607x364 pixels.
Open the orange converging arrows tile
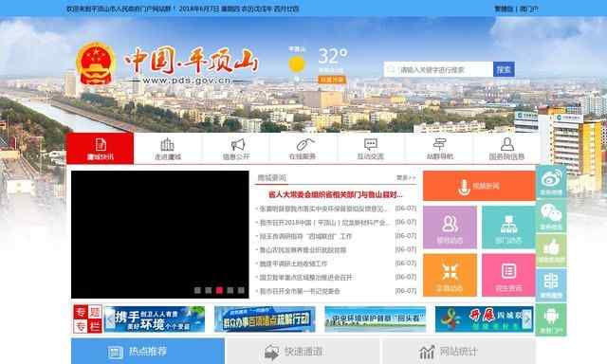450,276
